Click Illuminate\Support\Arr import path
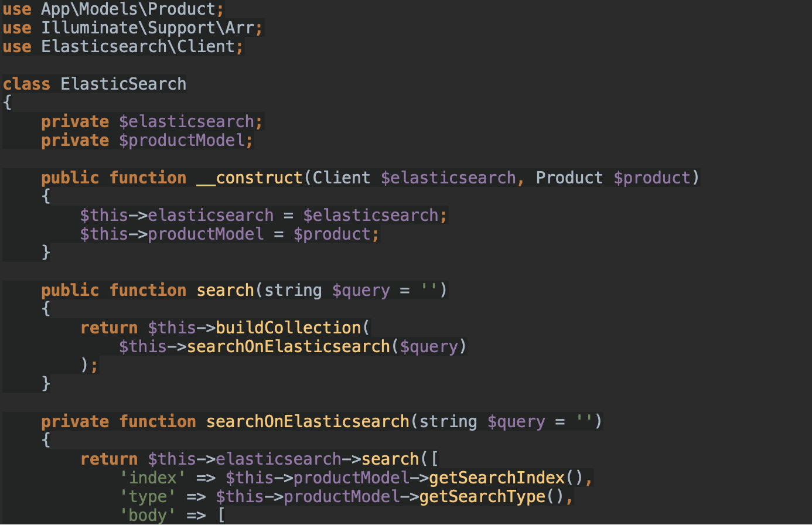The image size is (812, 525). click(x=147, y=28)
